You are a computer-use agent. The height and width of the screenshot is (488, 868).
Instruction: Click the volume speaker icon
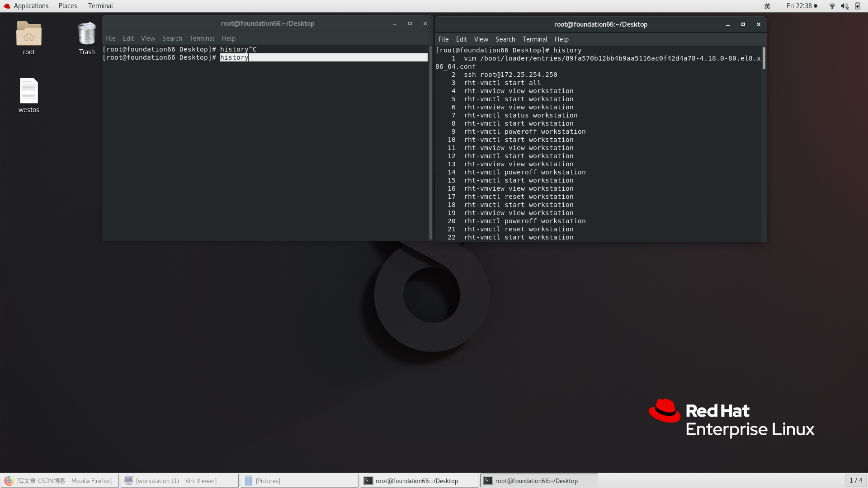pos(844,6)
